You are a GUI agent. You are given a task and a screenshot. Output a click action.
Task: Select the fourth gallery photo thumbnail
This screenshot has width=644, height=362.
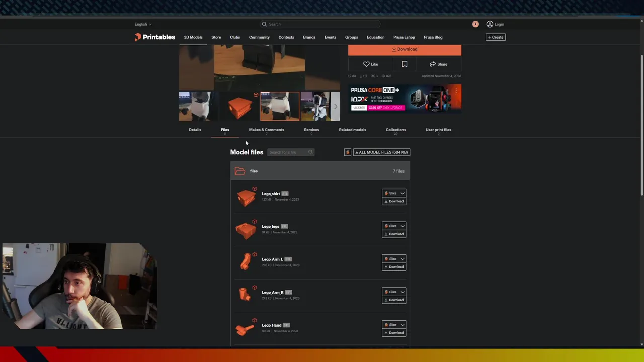315,106
